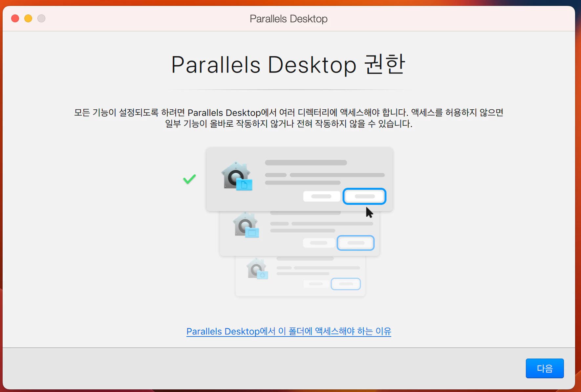
Task: Click the gray left button on the middle card
Action: point(319,243)
